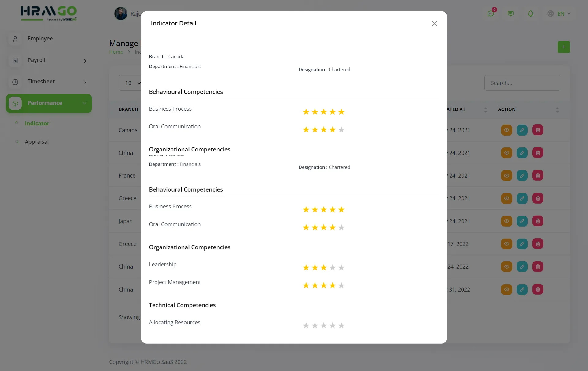Viewport: 588px width, 371px height.
Task: Open the chat messages icon with badge
Action: 491,13
